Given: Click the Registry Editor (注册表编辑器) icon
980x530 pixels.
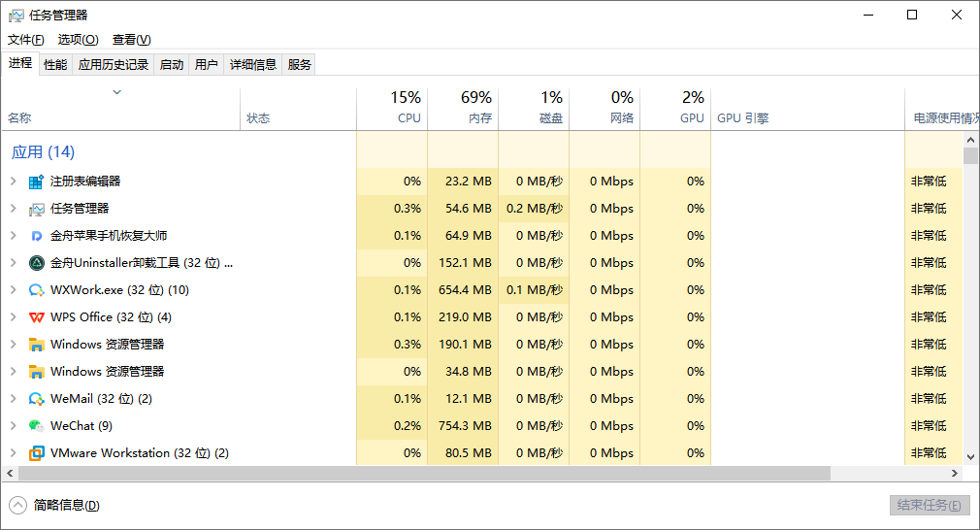Looking at the screenshot, I should tap(36, 182).
